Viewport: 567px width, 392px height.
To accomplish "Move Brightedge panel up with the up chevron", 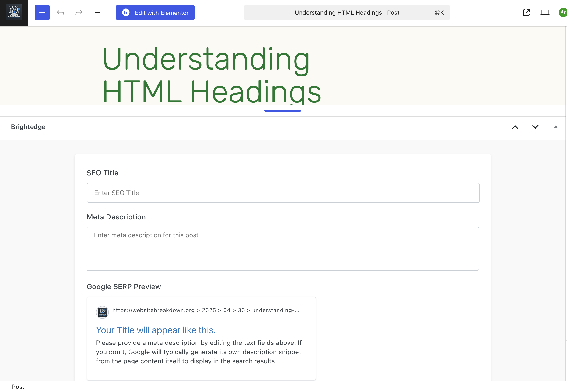I will (x=515, y=127).
